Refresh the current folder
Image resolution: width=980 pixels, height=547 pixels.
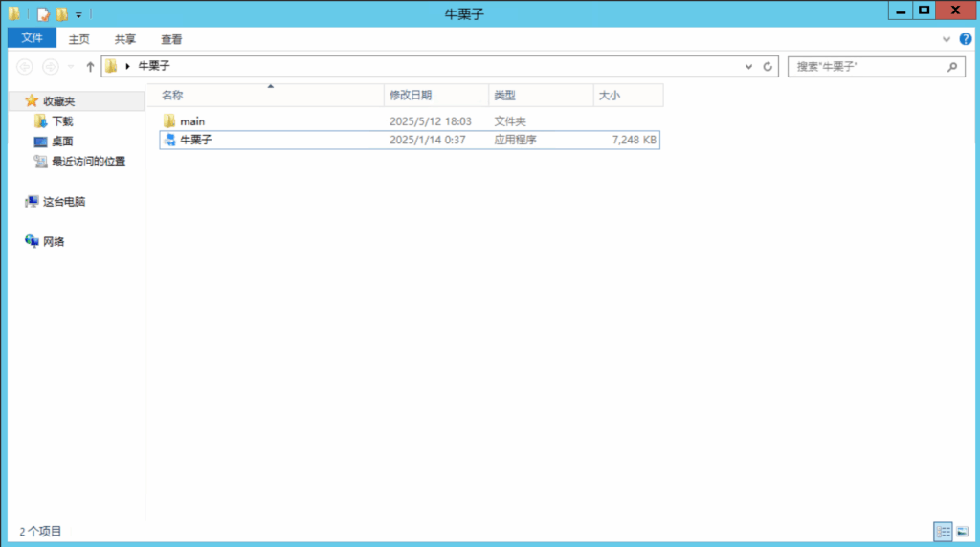pos(768,66)
